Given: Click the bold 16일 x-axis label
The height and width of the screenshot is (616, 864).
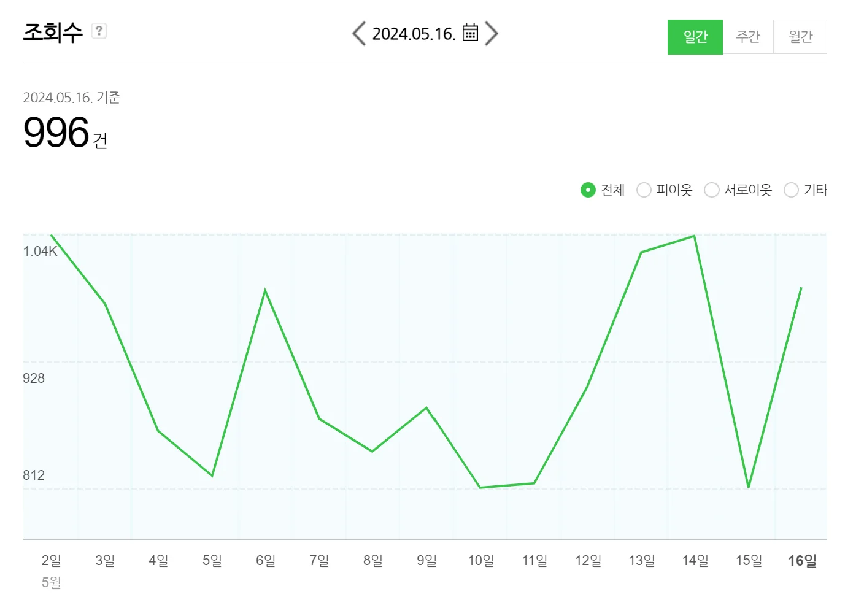Looking at the screenshot, I should 802,560.
